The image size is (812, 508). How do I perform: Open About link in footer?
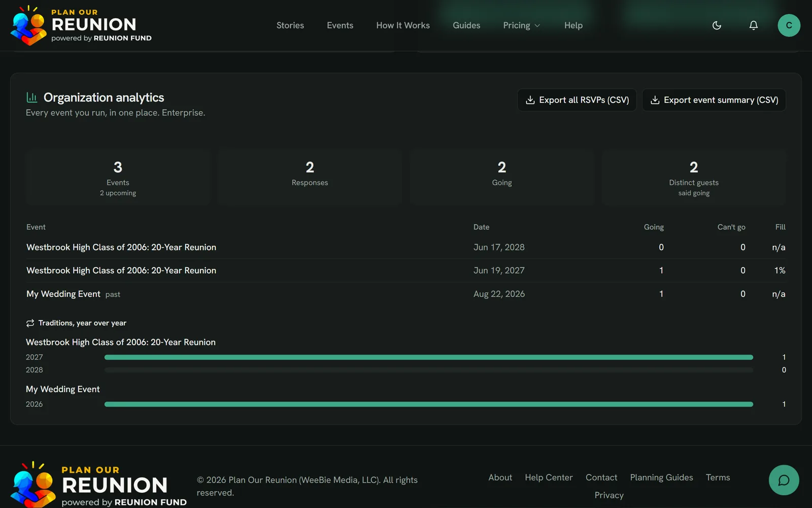(x=500, y=478)
